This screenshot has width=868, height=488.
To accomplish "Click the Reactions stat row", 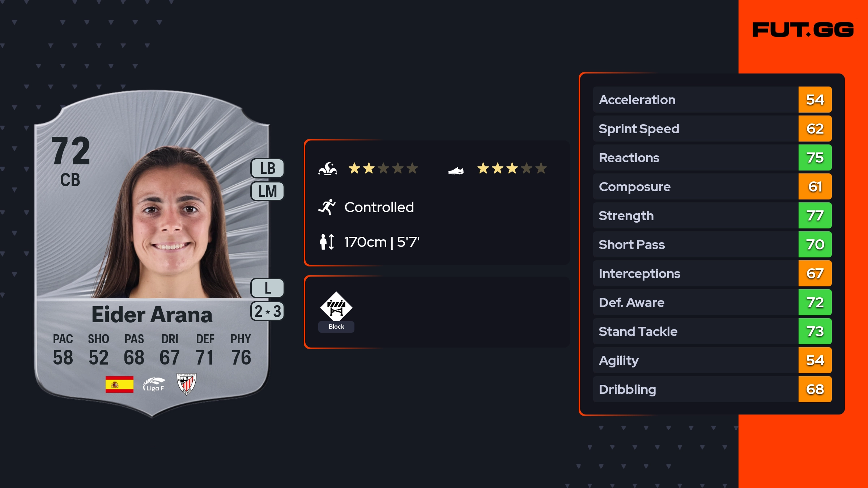I will click(694, 157).
